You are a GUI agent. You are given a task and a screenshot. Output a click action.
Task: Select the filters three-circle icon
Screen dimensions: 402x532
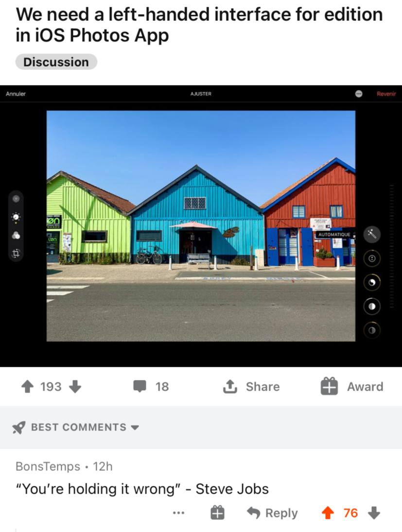click(x=16, y=235)
